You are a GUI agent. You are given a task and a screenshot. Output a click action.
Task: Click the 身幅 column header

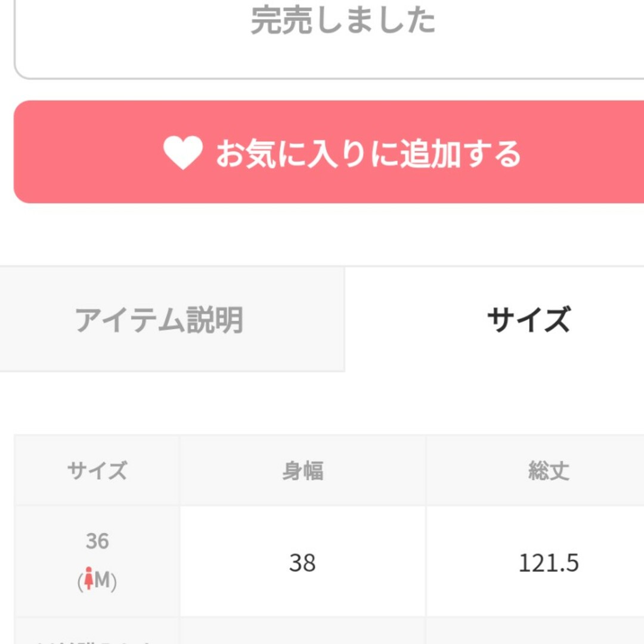coord(303,470)
